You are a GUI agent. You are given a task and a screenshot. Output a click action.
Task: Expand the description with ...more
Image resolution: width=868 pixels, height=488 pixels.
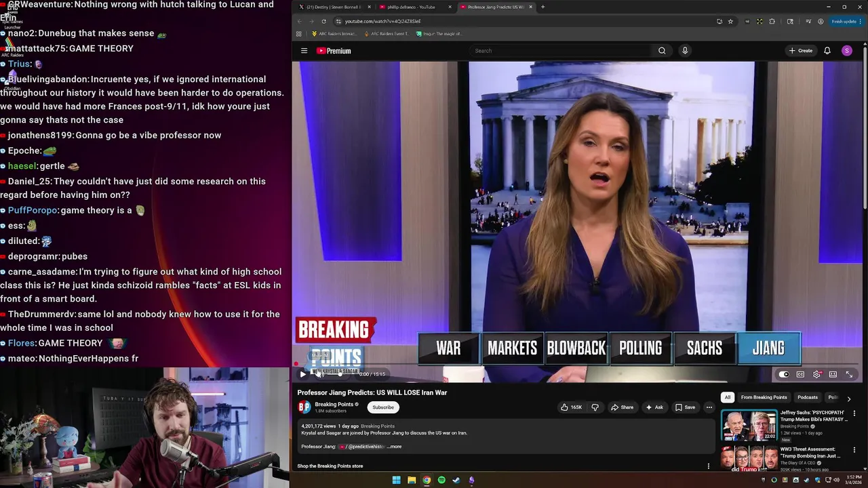point(394,447)
